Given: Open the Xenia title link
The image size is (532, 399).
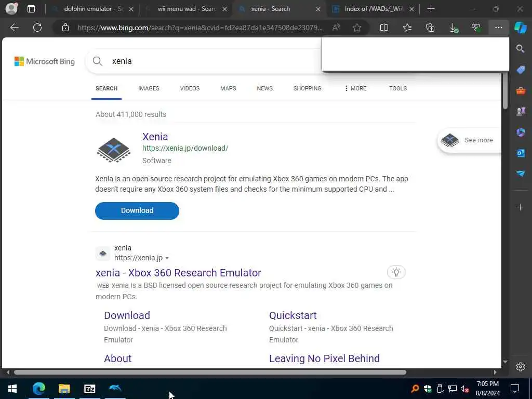Looking at the screenshot, I should (x=155, y=137).
